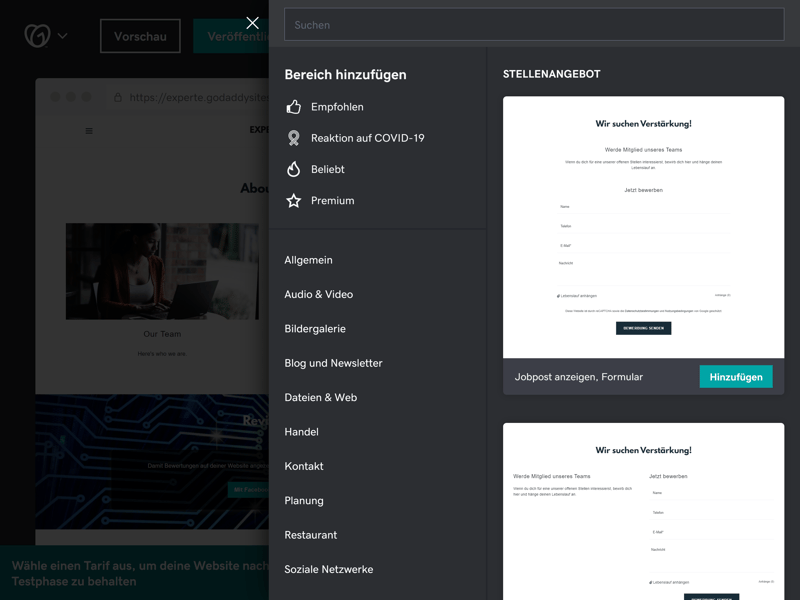Screen dimensions: 800x600
Task: Open Soziale Netzwerke category
Action: [x=328, y=569]
